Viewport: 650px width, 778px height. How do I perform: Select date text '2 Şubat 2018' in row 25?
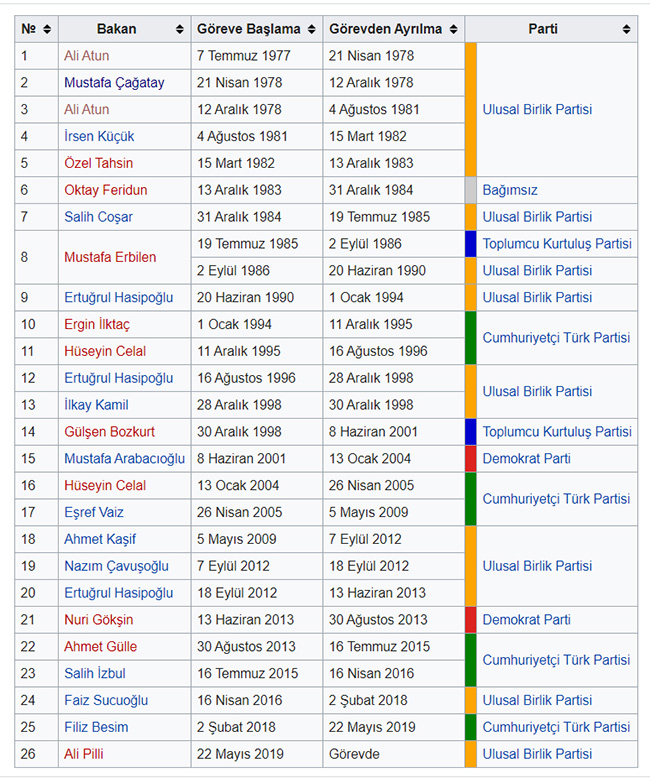(236, 727)
